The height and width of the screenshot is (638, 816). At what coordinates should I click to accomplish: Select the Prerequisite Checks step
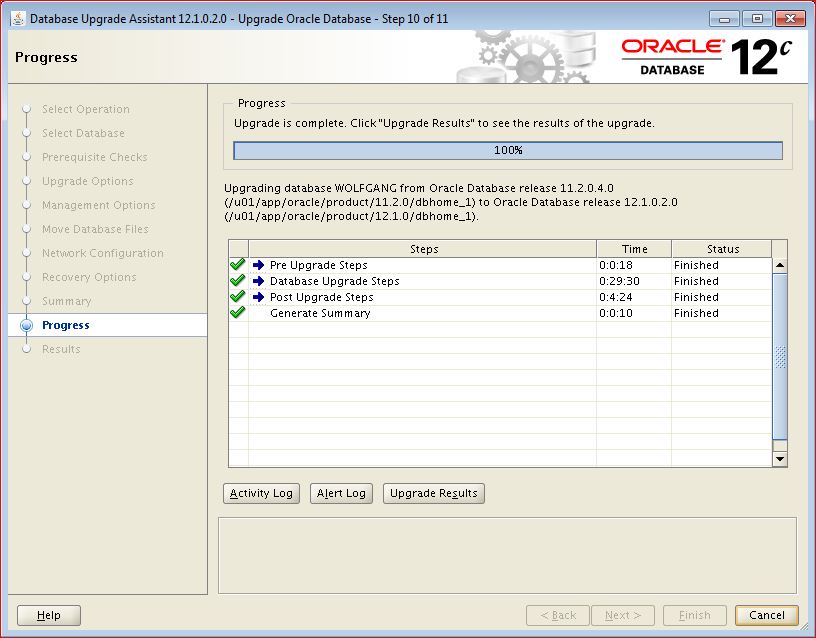pos(95,157)
